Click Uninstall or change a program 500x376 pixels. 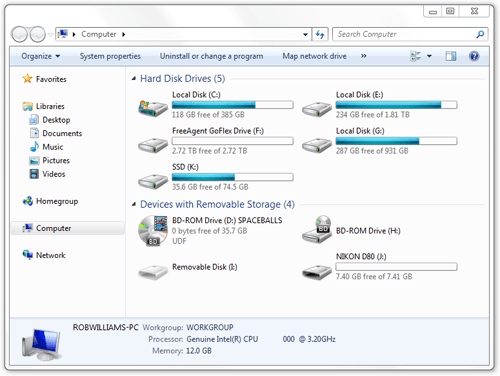pos(211,56)
